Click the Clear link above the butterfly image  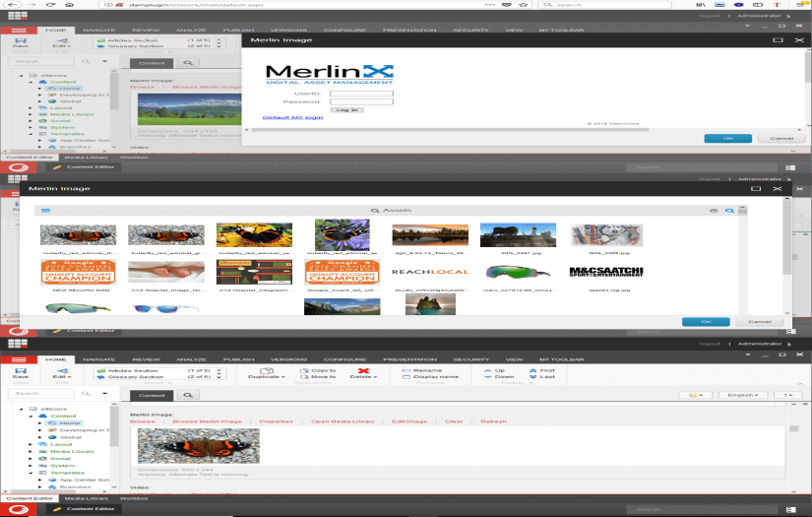click(454, 421)
